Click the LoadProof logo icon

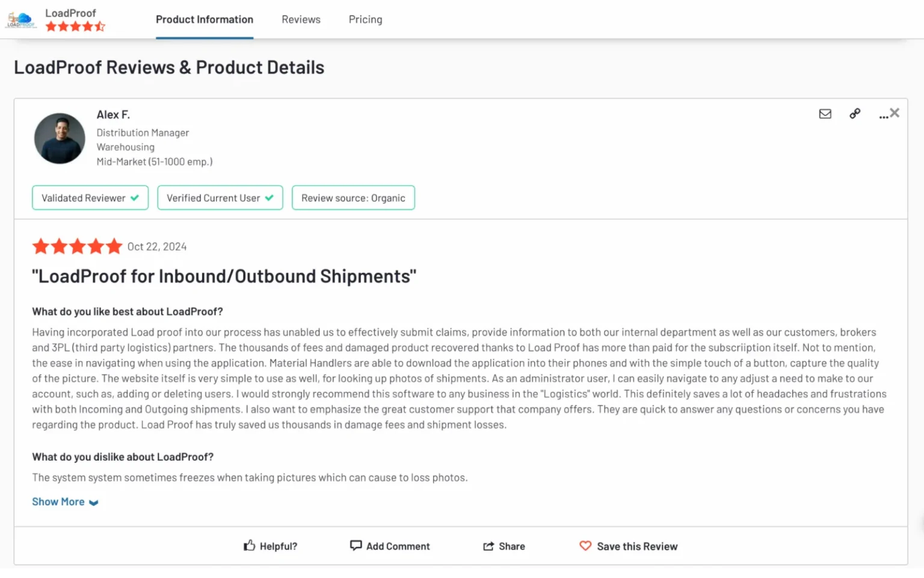21,20
